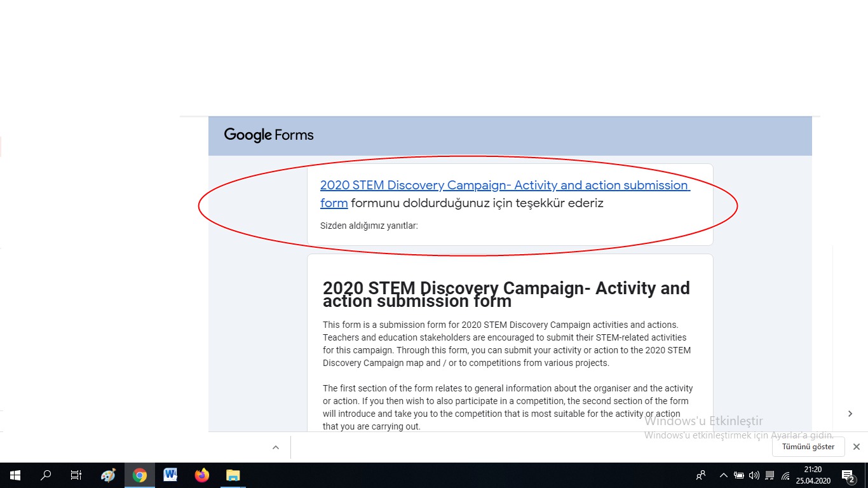Click 'formunu doldurduğunuz için teşekkür ederiz' text

[477, 203]
